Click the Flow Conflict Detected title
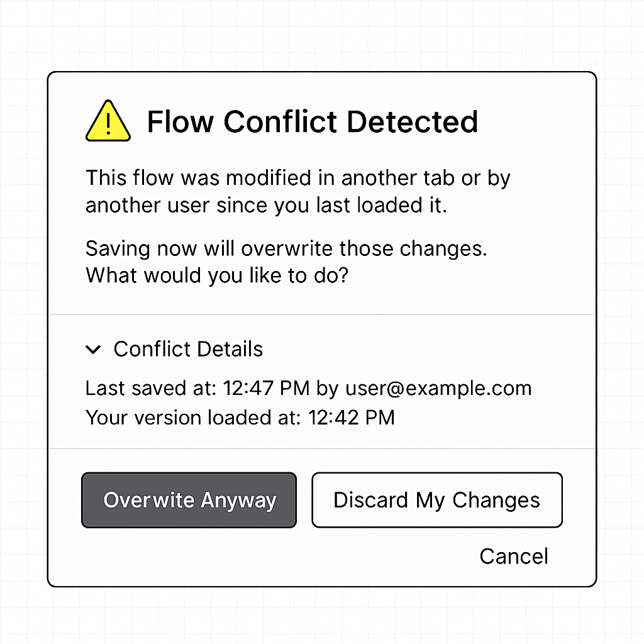Screen dimensions: 644x644 click(x=312, y=121)
